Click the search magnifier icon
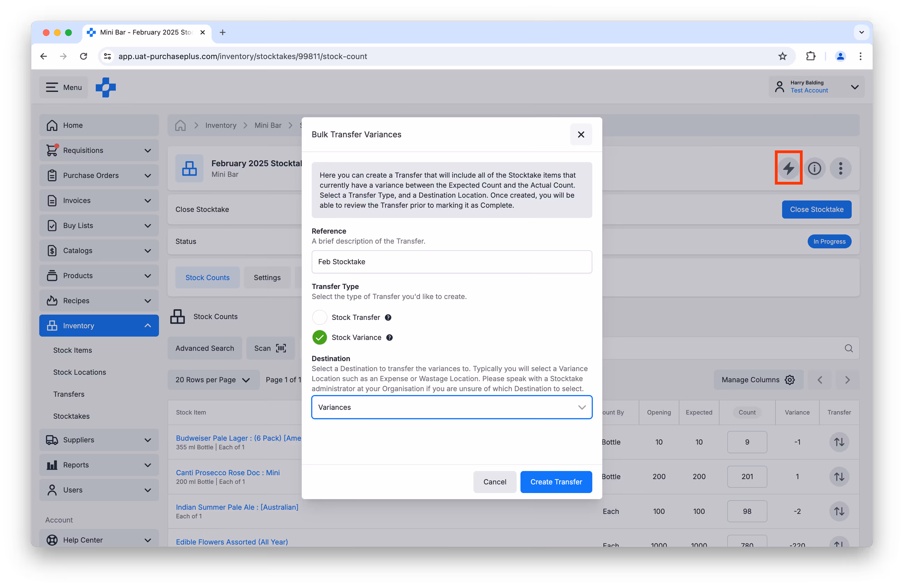The width and height of the screenshot is (904, 588). (849, 348)
